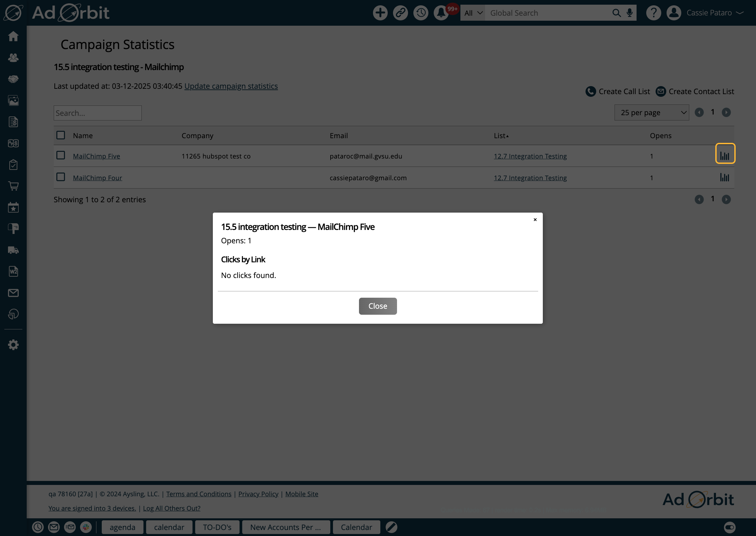Image resolution: width=756 pixels, height=536 pixels.
Task: Click the Slack icon in bottom bar
Action: tap(86, 527)
